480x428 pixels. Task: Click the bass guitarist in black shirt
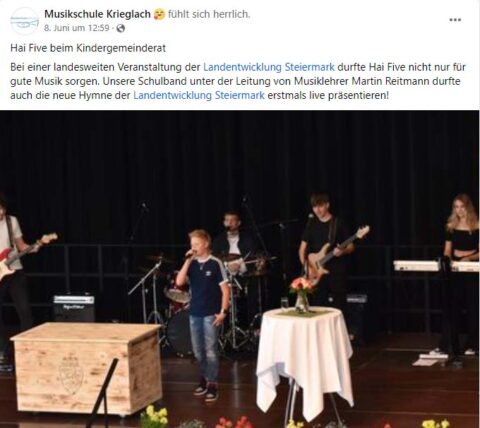coord(325,250)
